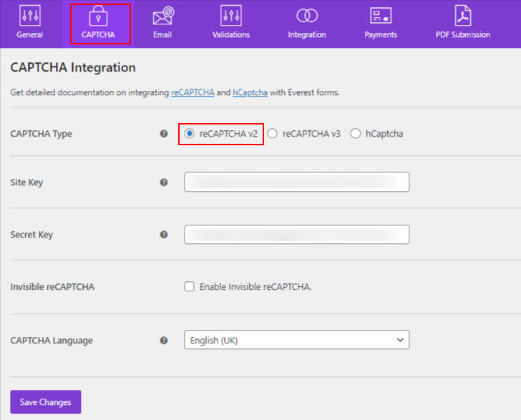Click the 'Secret Key' row label

pyautogui.click(x=31, y=235)
